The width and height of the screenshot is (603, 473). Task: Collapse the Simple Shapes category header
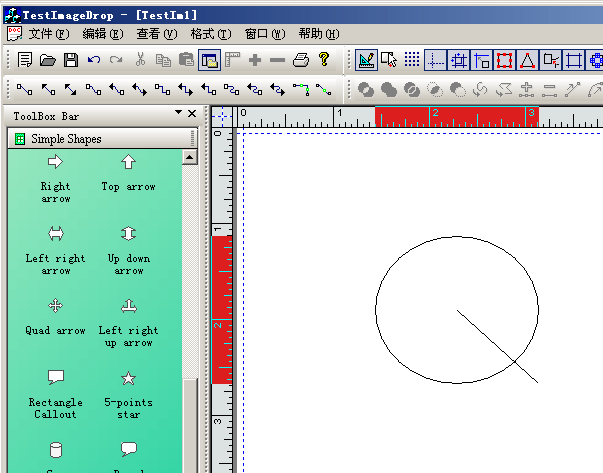click(x=65, y=139)
